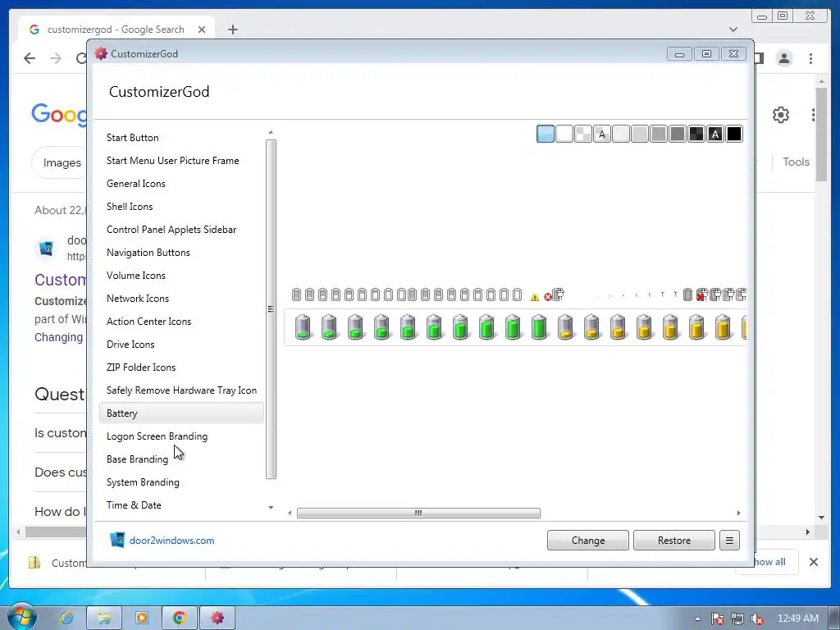
Task: Pick the plain white background swatch
Action: point(564,134)
